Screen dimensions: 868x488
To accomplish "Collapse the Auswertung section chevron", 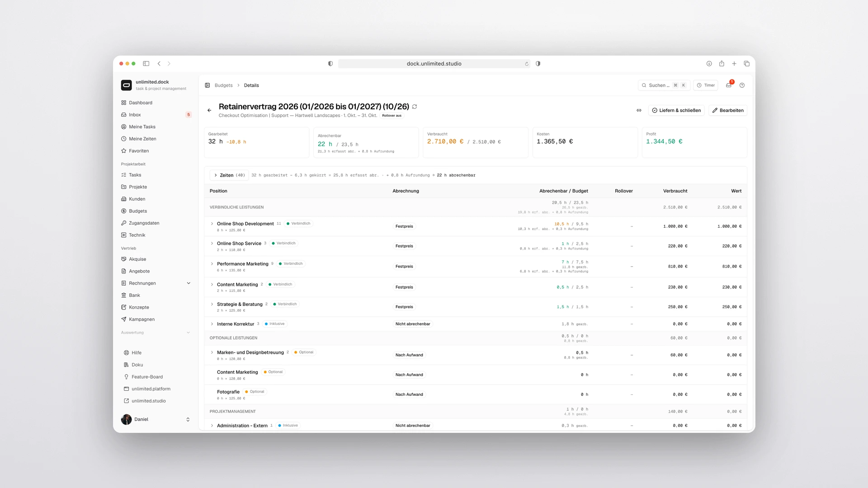I will click(x=189, y=333).
